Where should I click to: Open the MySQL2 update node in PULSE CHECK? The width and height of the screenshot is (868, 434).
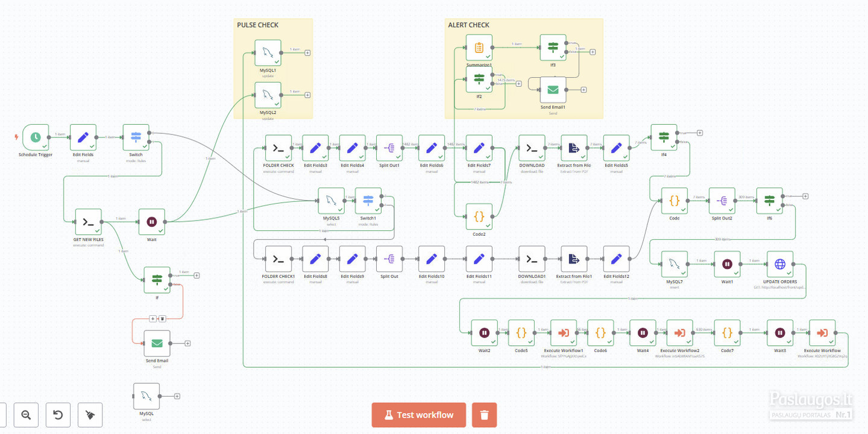click(268, 95)
